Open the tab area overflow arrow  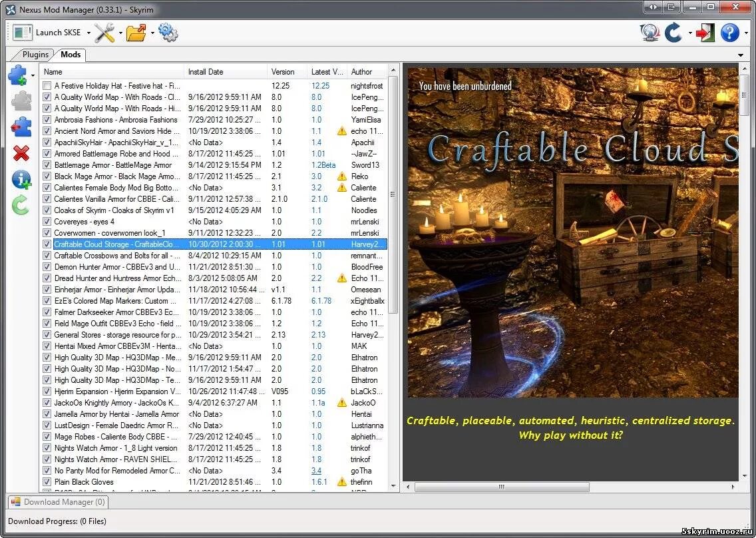[741, 55]
